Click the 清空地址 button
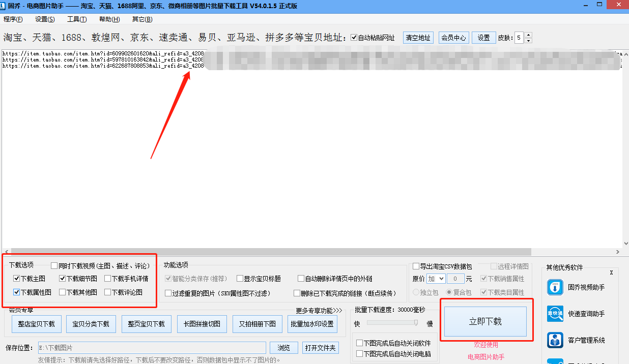629x364 pixels. (418, 38)
